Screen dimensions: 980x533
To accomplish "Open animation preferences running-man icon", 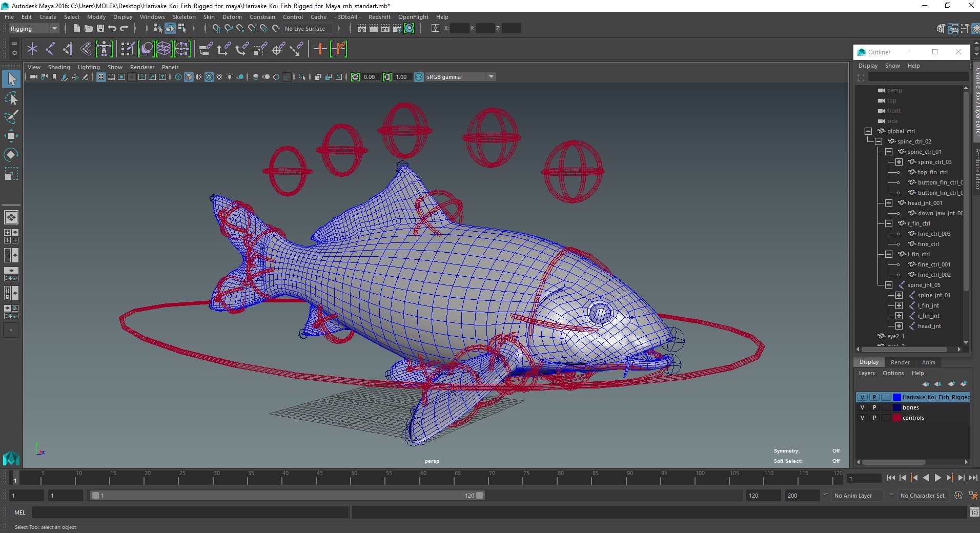I will click(x=973, y=496).
